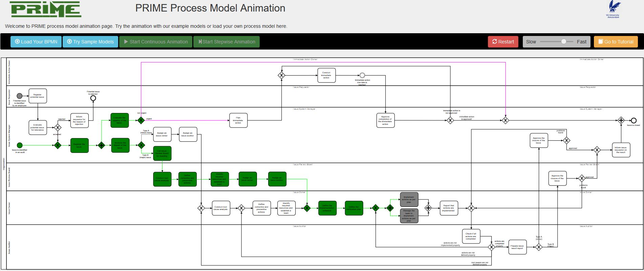Open Go to Tutorial
The height and width of the screenshot is (271, 644).
[616, 42]
